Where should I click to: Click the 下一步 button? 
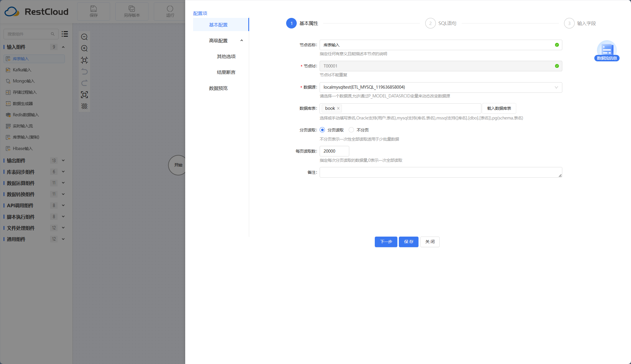coord(386,242)
